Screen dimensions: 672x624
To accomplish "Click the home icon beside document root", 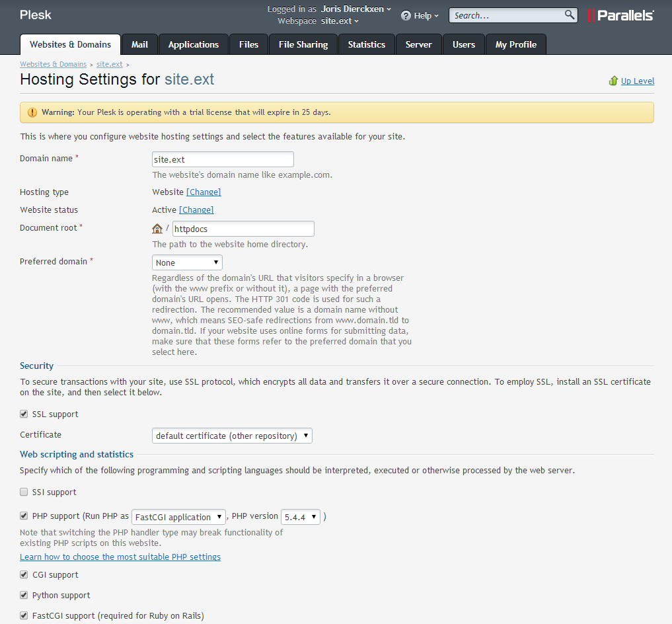I will click(x=157, y=229).
